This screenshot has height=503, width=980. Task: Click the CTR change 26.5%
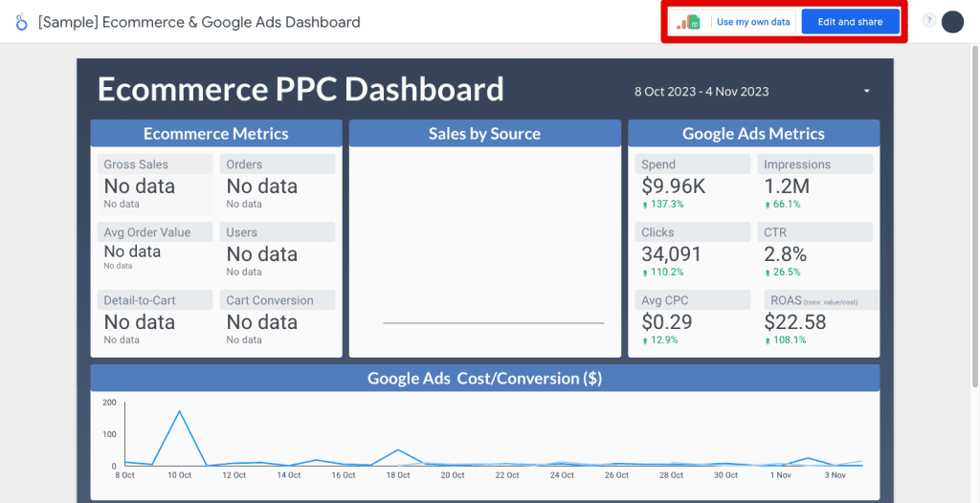(x=783, y=273)
